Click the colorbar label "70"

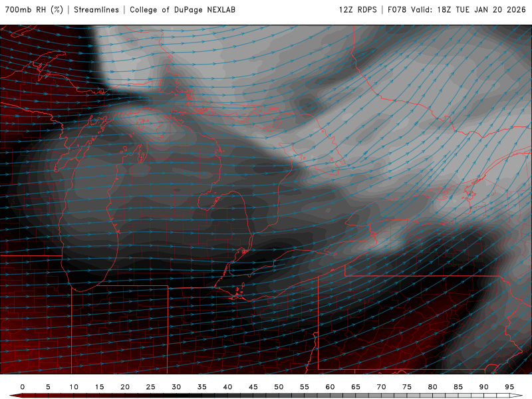(x=381, y=387)
